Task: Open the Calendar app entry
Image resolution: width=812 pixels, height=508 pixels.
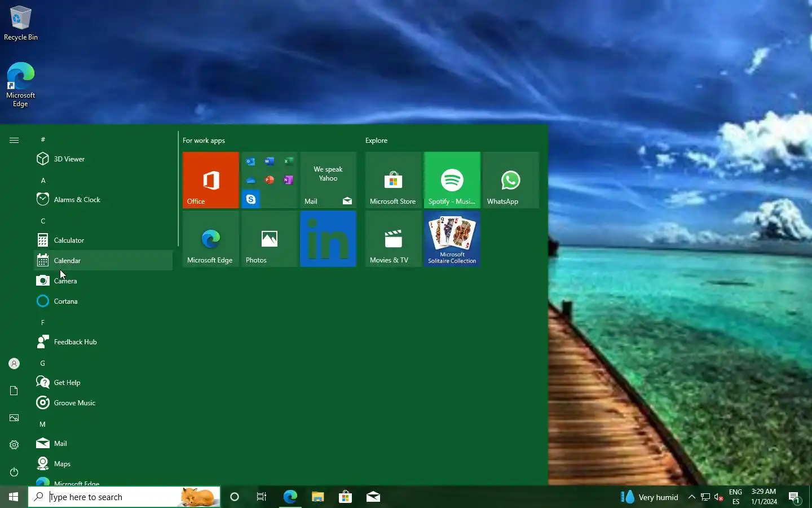Action: 103,261
